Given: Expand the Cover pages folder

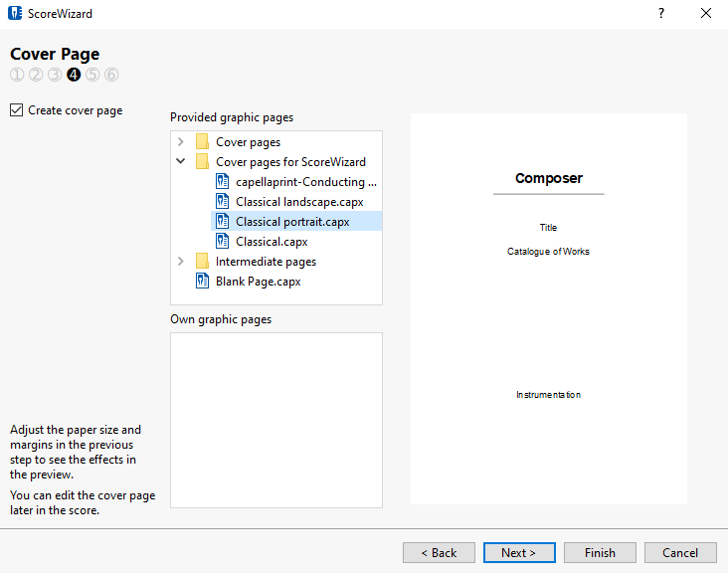Looking at the screenshot, I should tap(181, 142).
